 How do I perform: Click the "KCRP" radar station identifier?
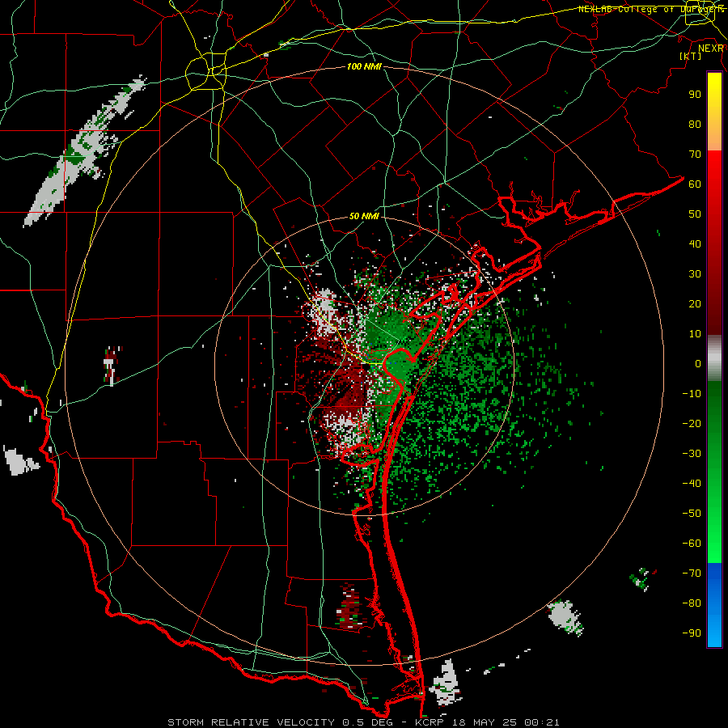tap(429, 722)
